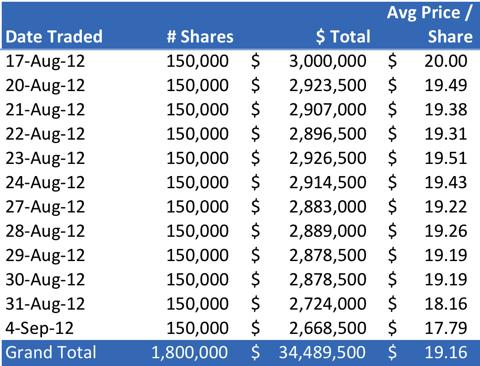Viewport: 480px width, 366px height.
Task: Click the 1,800,000 total shares cell
Action: 190,352
